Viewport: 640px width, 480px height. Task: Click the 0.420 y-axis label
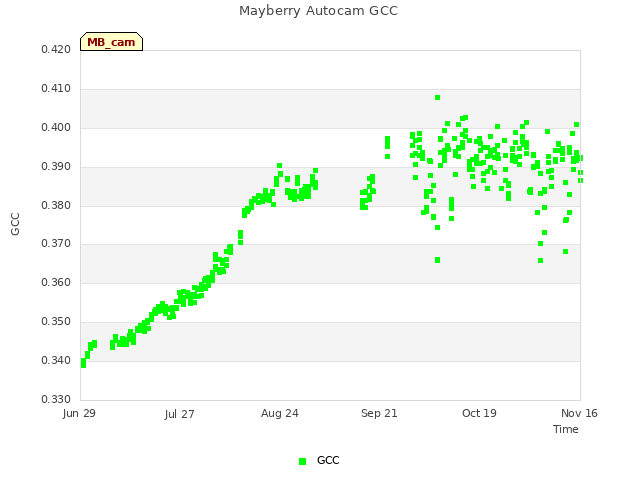click(x=56, y=49)
